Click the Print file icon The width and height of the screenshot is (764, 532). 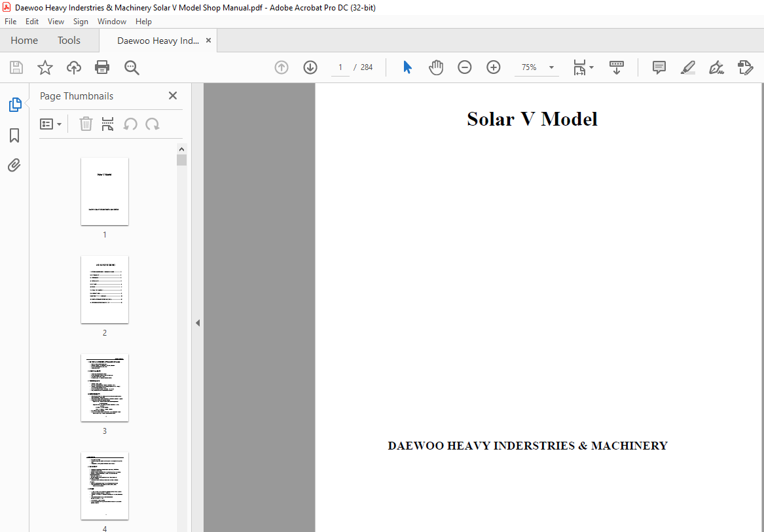pyautogui.click(x=102, y=67)
